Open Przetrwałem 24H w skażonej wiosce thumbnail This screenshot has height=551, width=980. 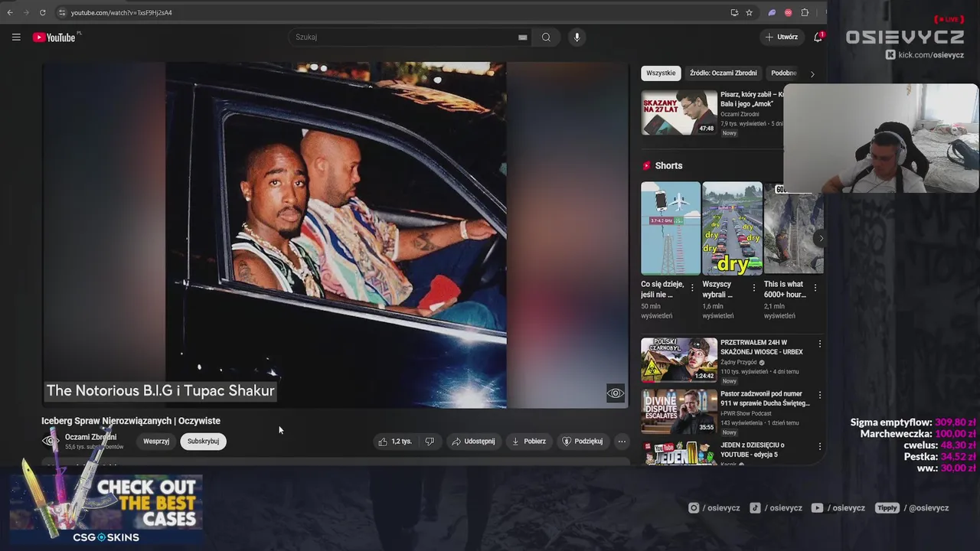click(679, 360)
